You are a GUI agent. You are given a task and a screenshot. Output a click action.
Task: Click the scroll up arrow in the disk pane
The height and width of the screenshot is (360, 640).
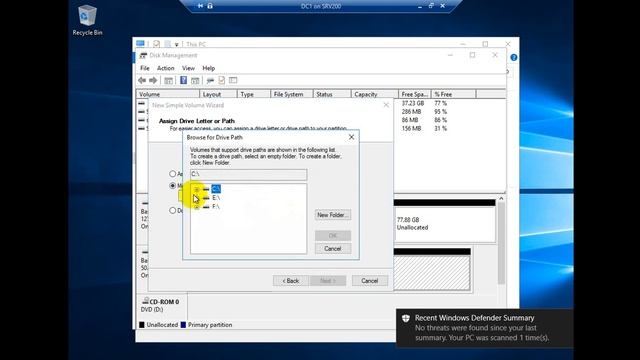[501, 198]
